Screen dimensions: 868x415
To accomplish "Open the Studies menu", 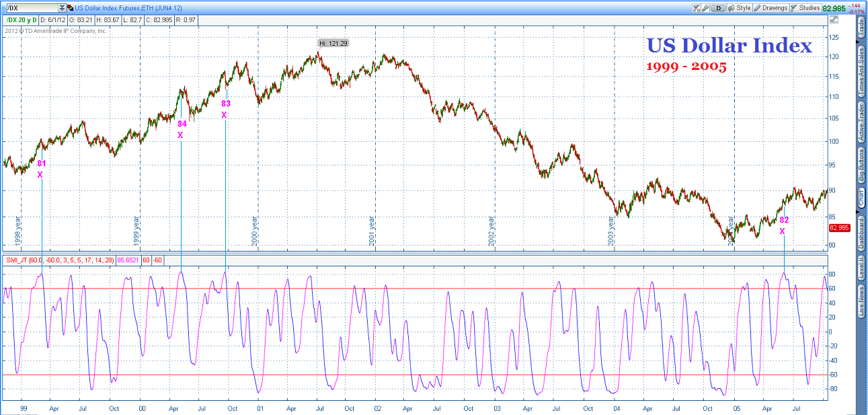I will [805, 8].
